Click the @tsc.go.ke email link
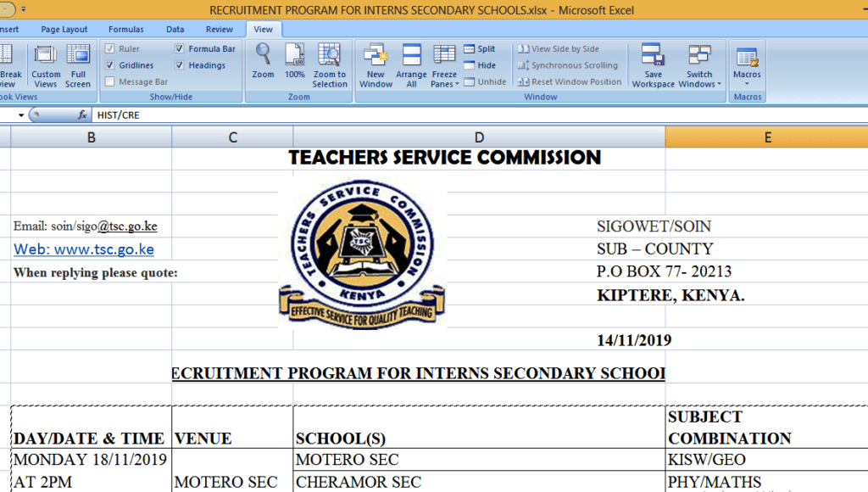The height and width of the screenshot is (492, 868). pos(127,226)
